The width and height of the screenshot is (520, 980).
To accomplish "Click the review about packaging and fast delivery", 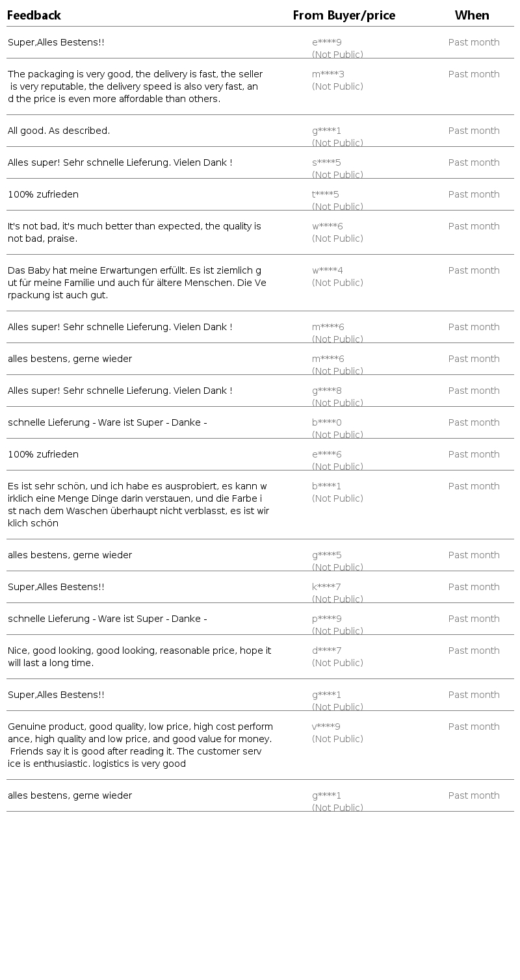I will coord(135,86).
